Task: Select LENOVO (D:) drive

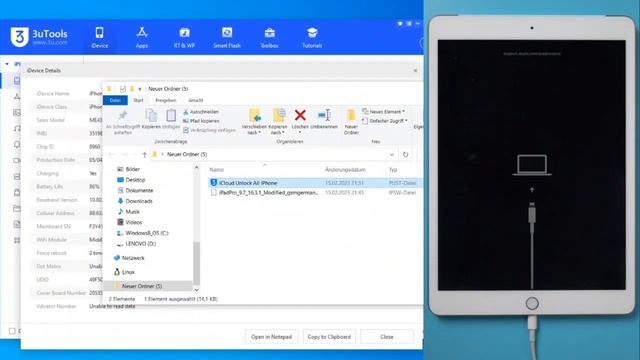Action: (136, 243)
